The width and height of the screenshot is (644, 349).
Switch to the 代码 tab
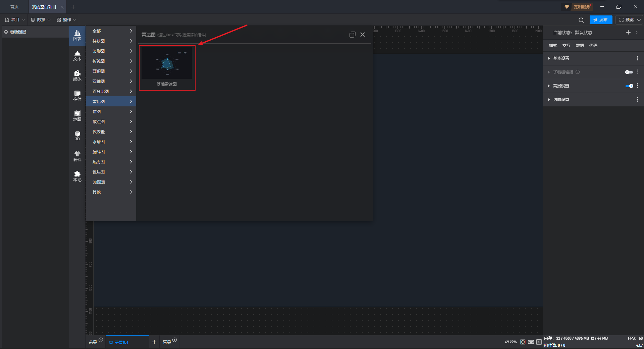tap(593, 46)
